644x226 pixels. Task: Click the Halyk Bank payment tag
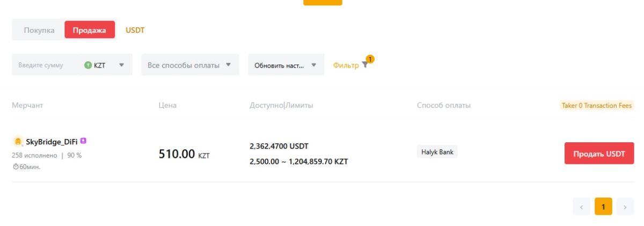tap(437, 152)
